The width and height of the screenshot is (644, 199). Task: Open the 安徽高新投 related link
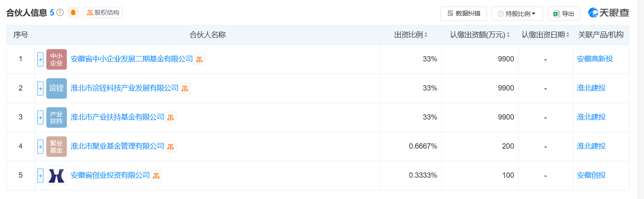(595, 59)
